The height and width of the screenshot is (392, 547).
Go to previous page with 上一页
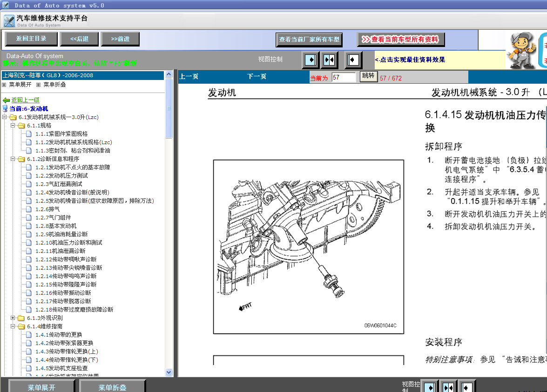(189, 77)
